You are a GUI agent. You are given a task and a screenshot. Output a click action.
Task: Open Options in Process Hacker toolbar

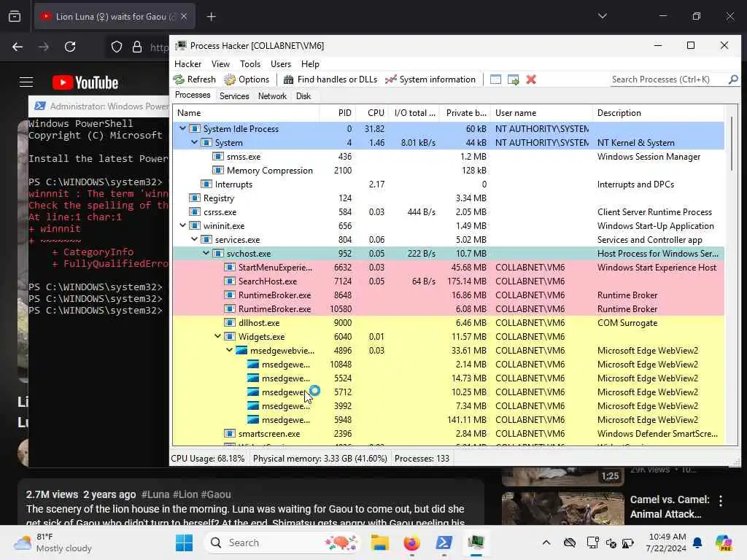tap(247, 79)
